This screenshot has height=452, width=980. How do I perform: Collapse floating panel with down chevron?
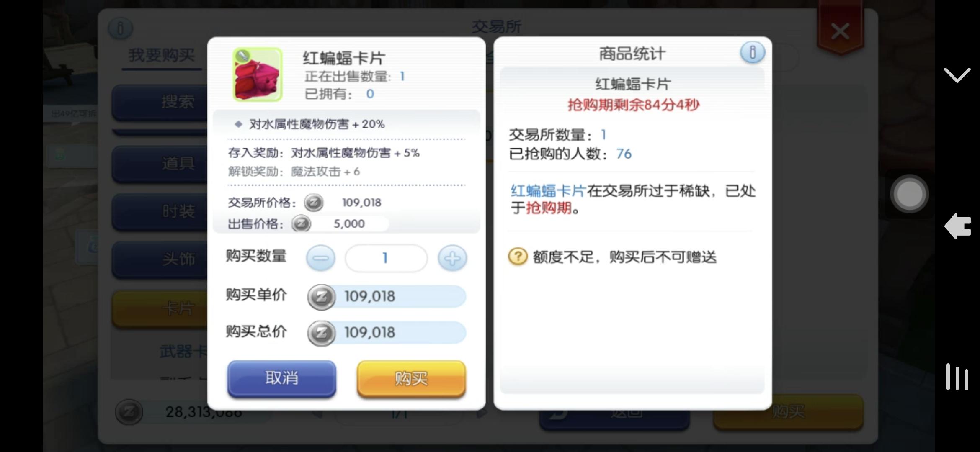[957, 75]
